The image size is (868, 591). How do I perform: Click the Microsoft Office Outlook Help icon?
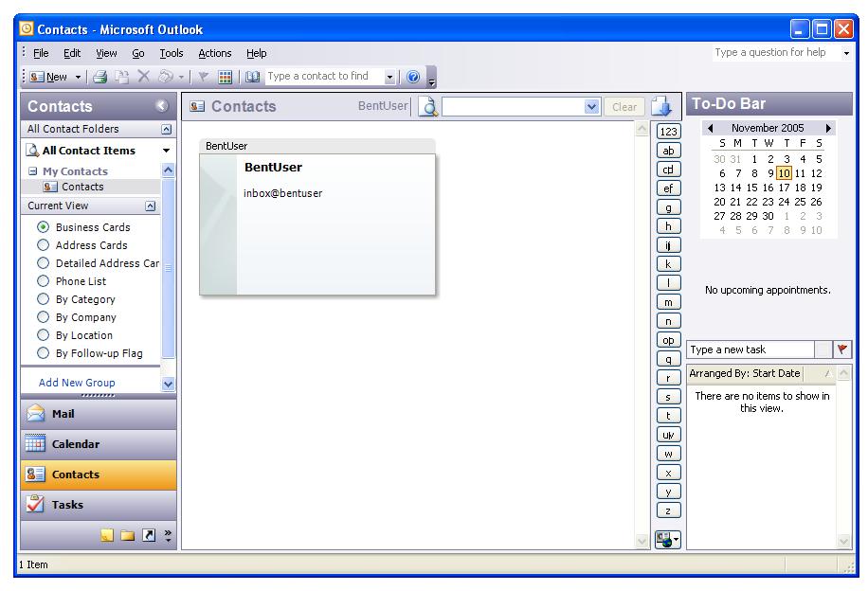tap(413, 77)
